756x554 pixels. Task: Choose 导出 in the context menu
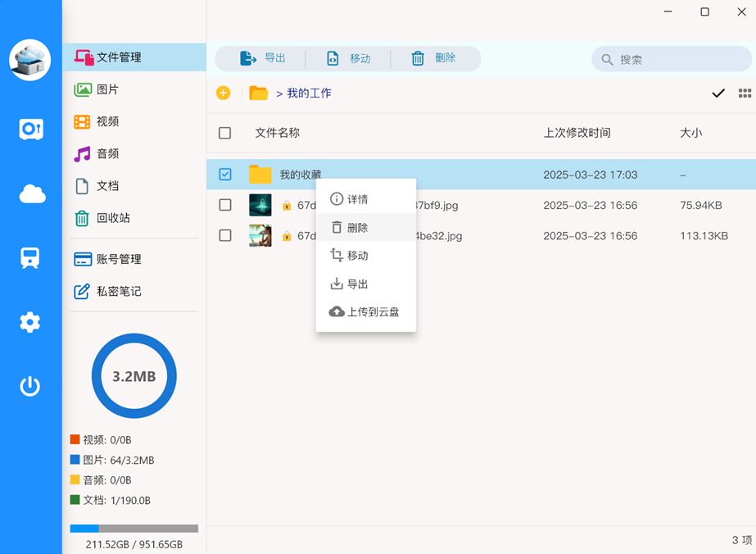tap(366, 284)
